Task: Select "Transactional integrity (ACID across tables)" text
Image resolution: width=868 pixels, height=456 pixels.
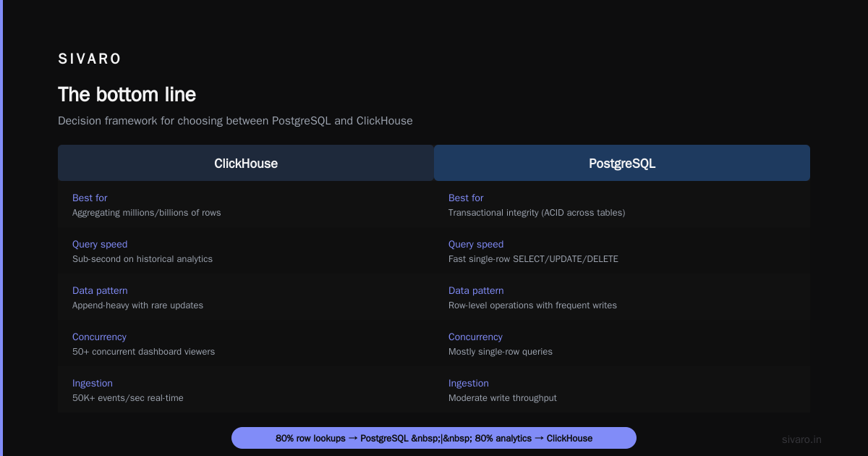Action: point(537,213)
